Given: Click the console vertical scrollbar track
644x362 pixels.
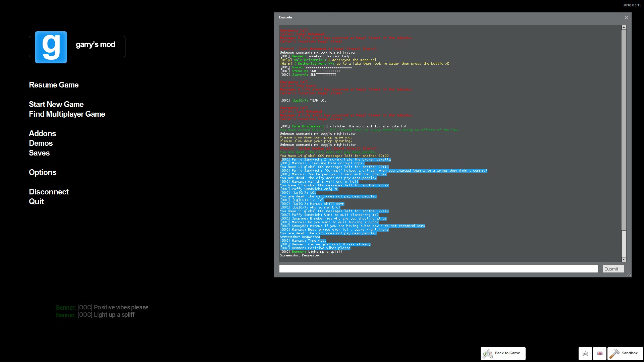Looking at the screenshot, I should point(624,134).
